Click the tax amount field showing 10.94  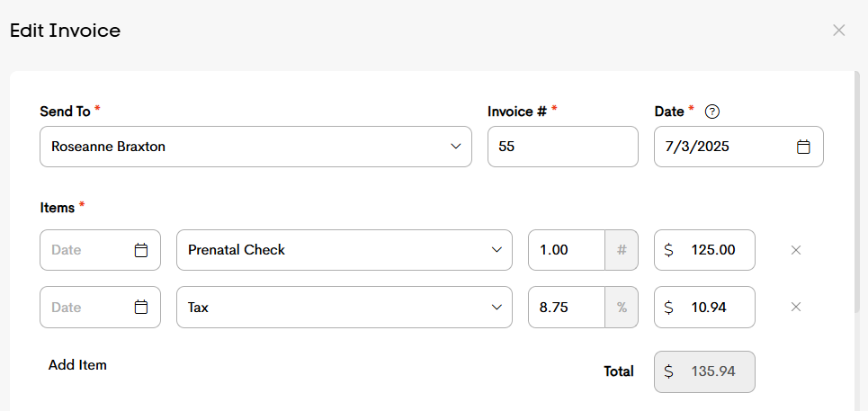tap(704, 307)
